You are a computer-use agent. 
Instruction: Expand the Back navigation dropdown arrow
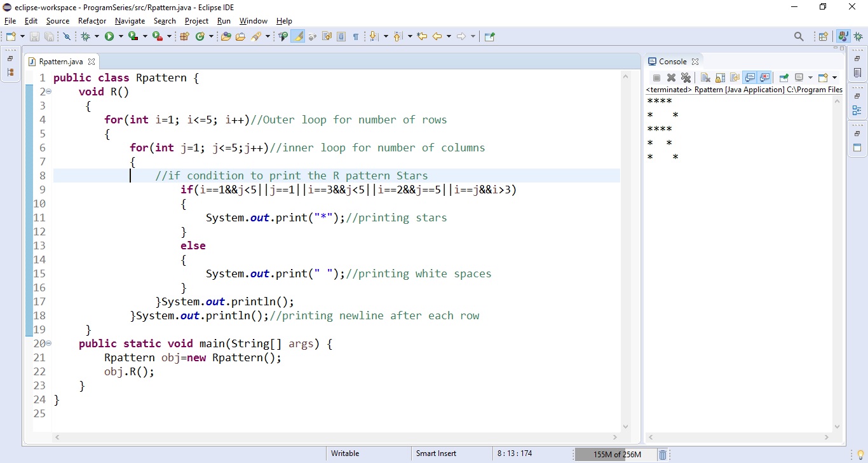coord(449,36)
